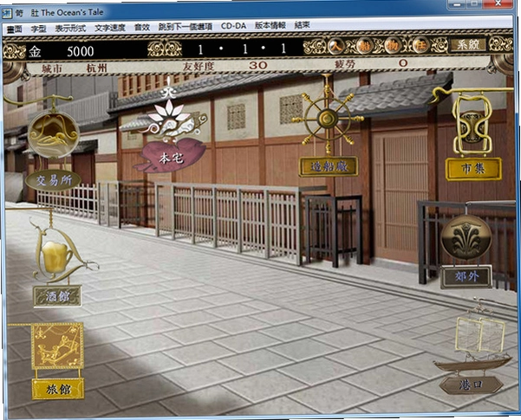Open the 造船廠 shipyard sign
Screen dimensions: 521x420
tap(329, 166)
